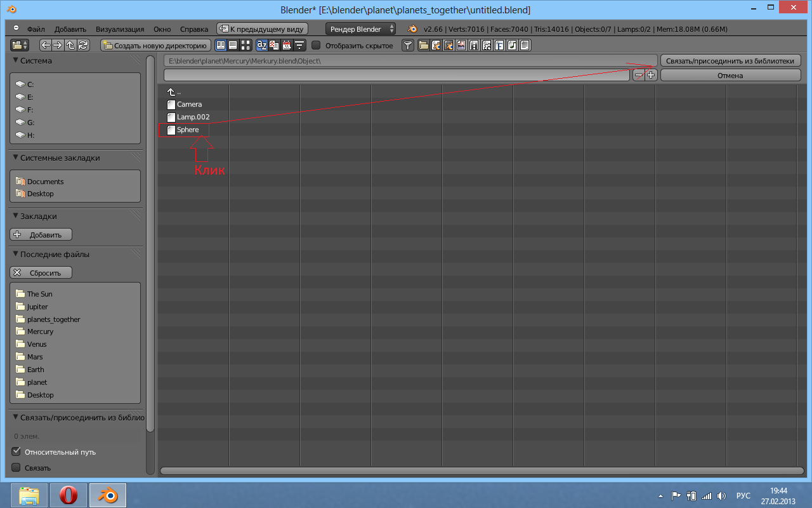Open the Рендер Blender engine dropdown
The image size is (812, 508).
pyautogui.click(x=361, y=29)
